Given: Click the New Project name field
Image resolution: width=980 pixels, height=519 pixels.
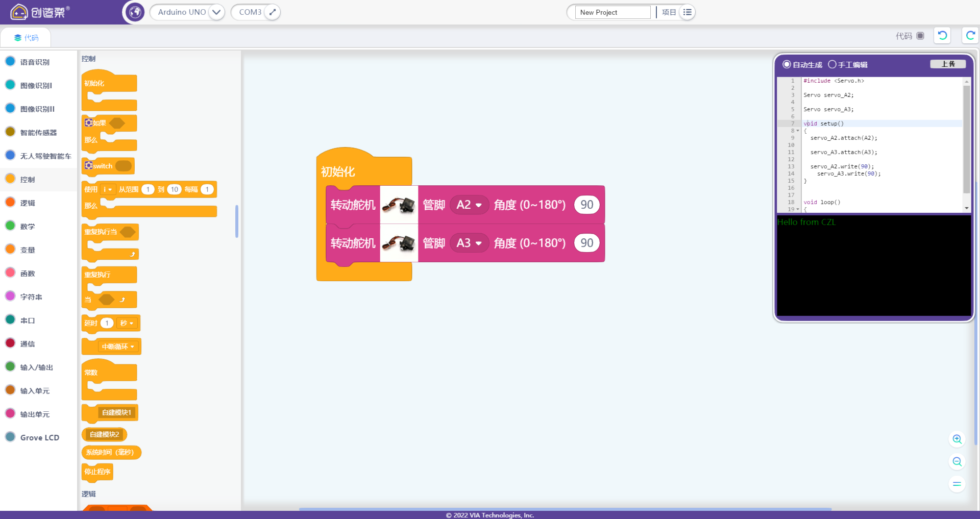Looking at the screenshot, I should [x=613, y=12].
